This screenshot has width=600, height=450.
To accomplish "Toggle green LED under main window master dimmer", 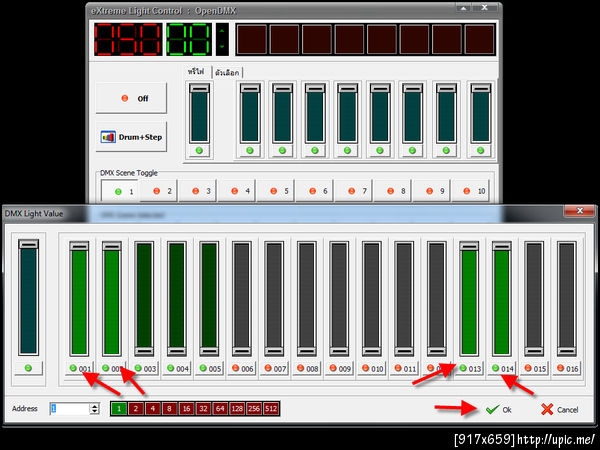I will point(199,151).
